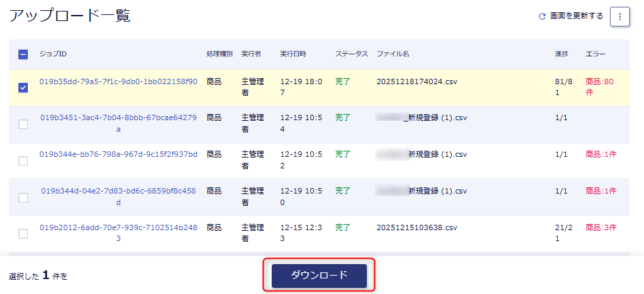
Task: Click file name 20251218174024.csv
Action: click(x=416, y=81)
